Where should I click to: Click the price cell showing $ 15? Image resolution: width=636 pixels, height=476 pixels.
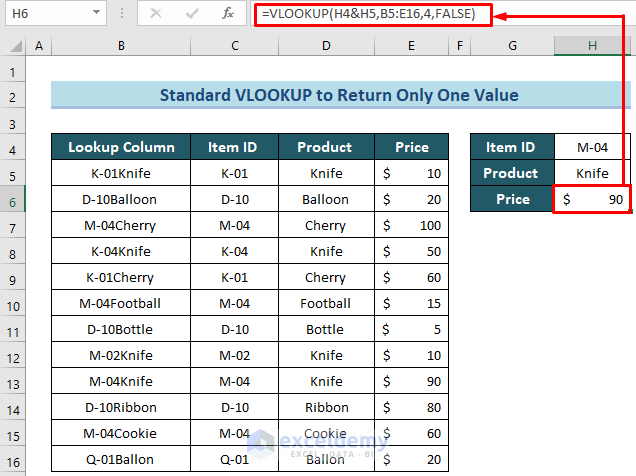click(x=411, y=303)
